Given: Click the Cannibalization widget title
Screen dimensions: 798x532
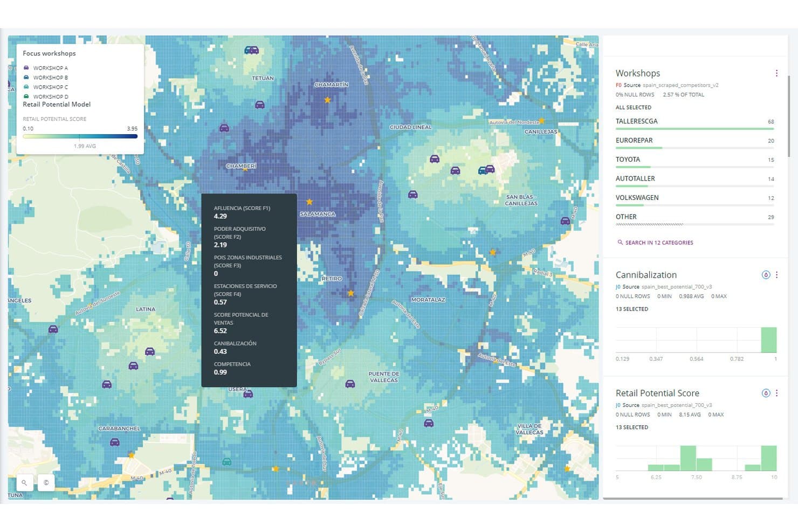Looking at the screenshot, I should [646, 275].
